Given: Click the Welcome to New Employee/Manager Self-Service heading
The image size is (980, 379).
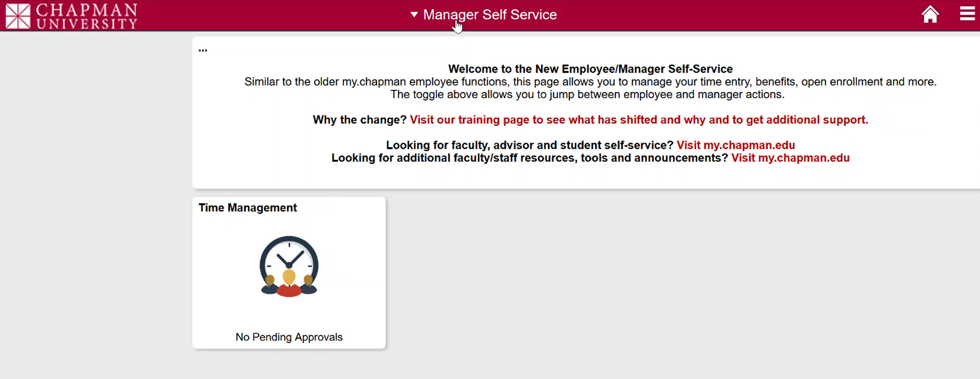Looking at the screenshot, I should pyautogui.click(x=590, y=69).
